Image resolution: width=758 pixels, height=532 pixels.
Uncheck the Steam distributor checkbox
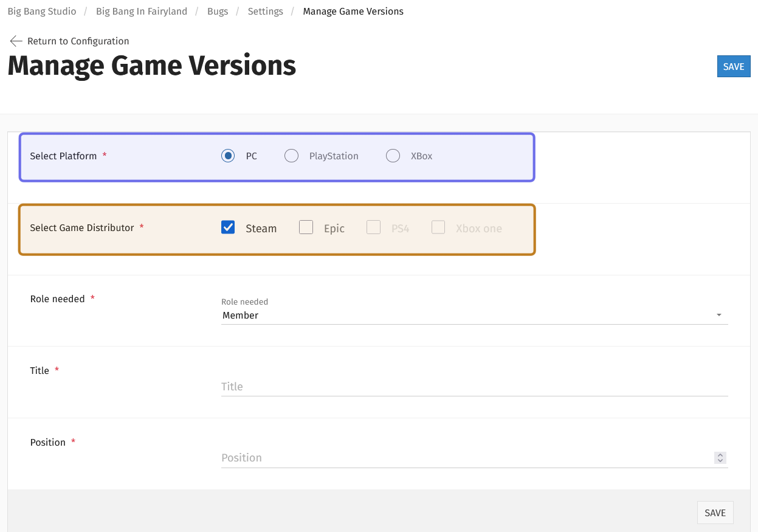pos(228,227)
